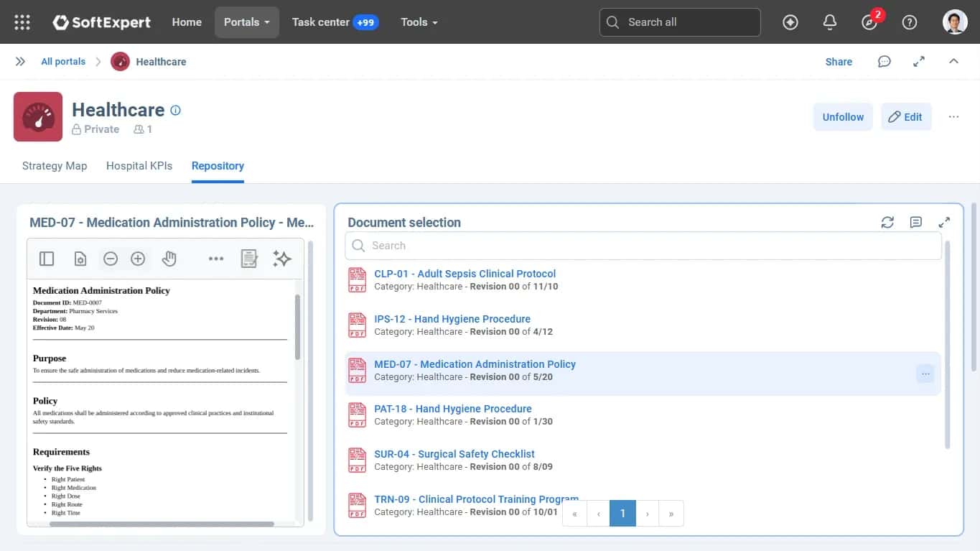
Task: Open Document selection widget comments icon
Action: click(x=916, y=223)
